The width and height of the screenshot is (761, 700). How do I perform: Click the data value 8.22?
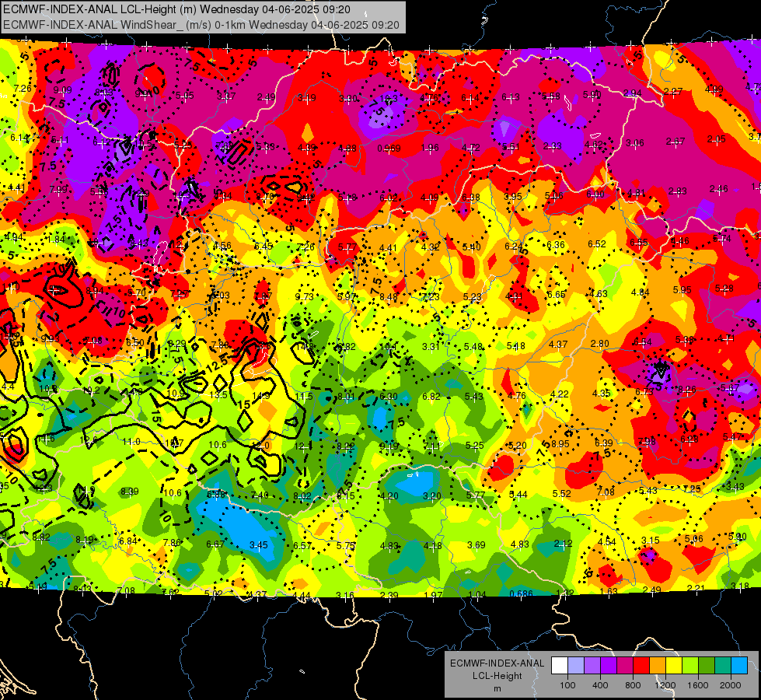pos(346,446)
